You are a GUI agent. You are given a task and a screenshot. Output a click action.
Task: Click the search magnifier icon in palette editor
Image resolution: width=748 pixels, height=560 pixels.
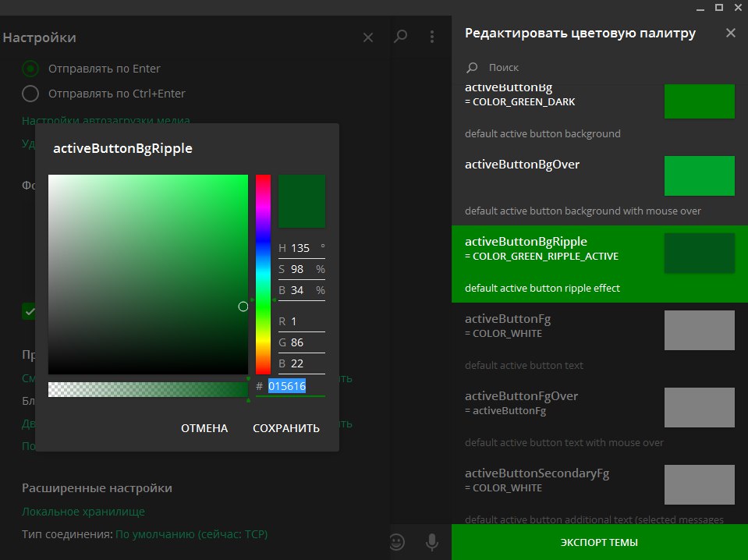click(472, 68)
